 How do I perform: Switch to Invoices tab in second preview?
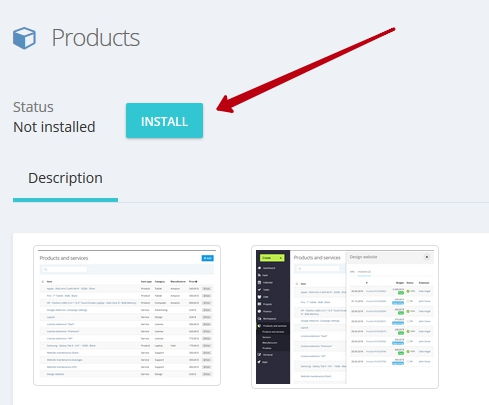pyautogui.click(x=364, y=272)
